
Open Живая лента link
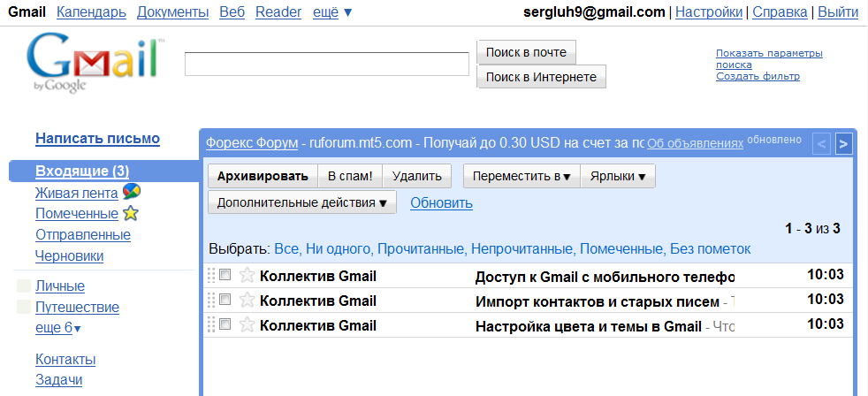tap(76, 194)
